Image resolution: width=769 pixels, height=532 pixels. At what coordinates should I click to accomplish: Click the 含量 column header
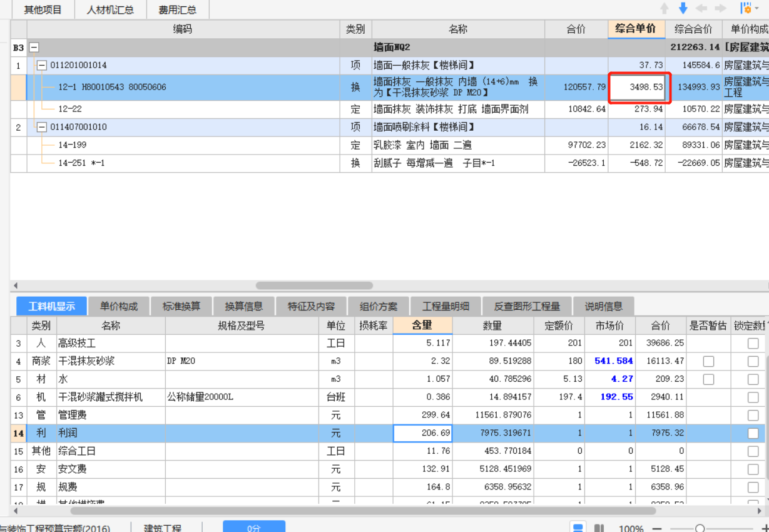(422, 325)
